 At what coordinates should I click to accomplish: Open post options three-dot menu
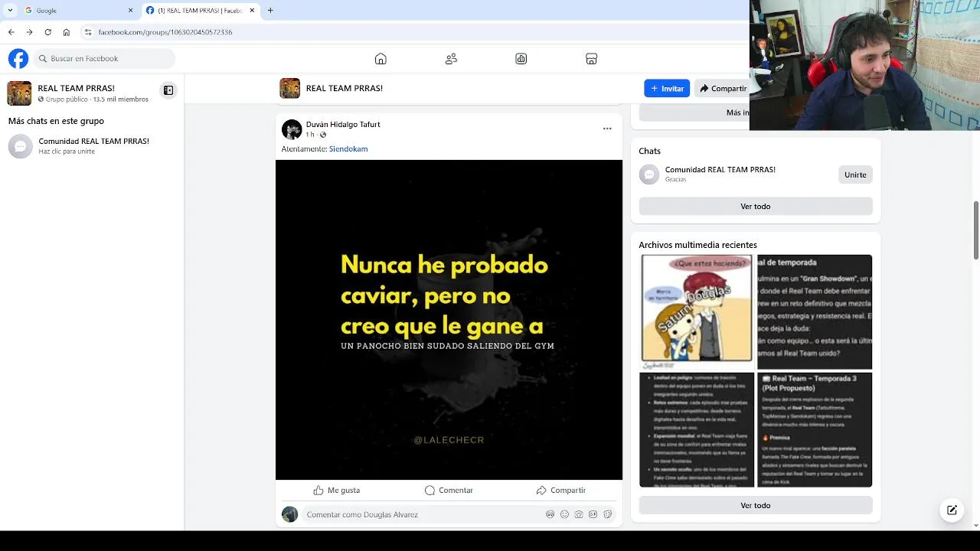[607, 129]
